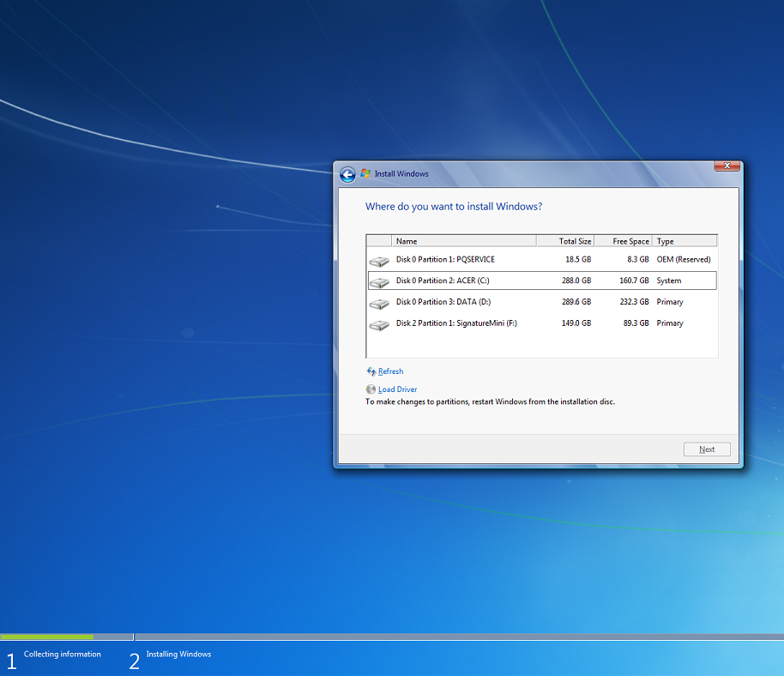Click Primary type in the SignatureMini row

pyautogui.click(x=670, y=323)
